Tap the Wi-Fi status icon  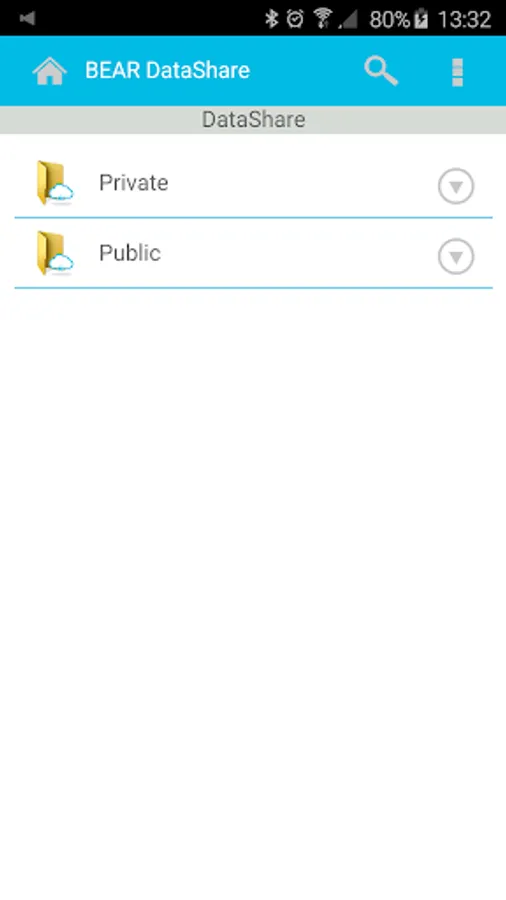pos(324,19)
